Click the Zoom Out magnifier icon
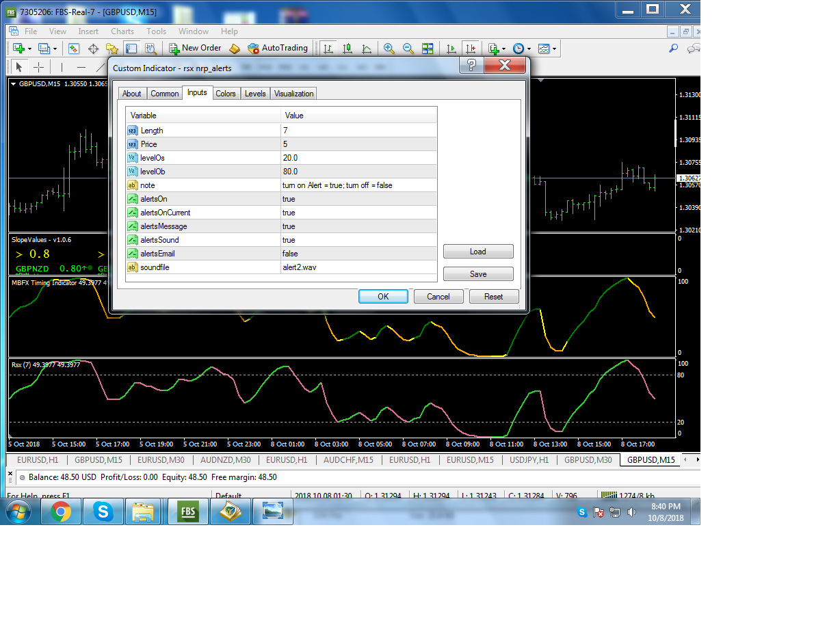Screen dimensions: 840x629 pos(408,49)
